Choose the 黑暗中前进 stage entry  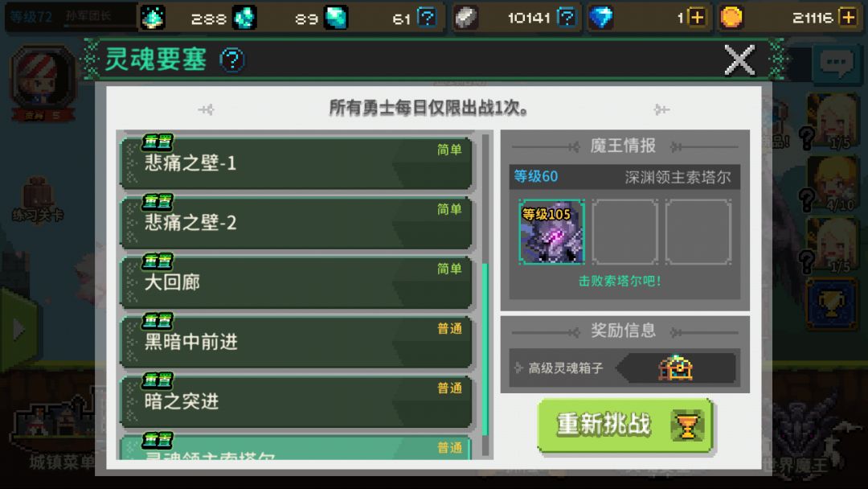point(296,342)
